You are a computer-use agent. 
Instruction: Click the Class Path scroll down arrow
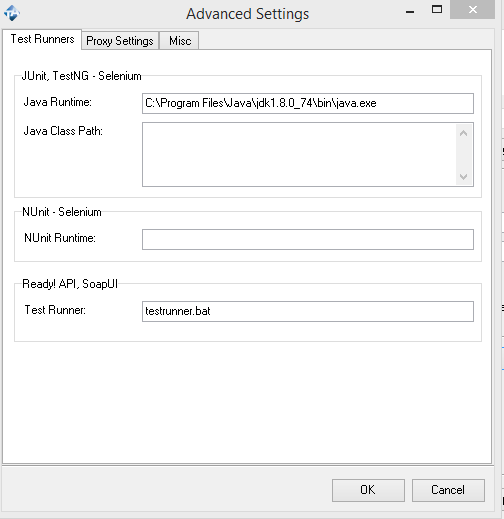[463, 176]
